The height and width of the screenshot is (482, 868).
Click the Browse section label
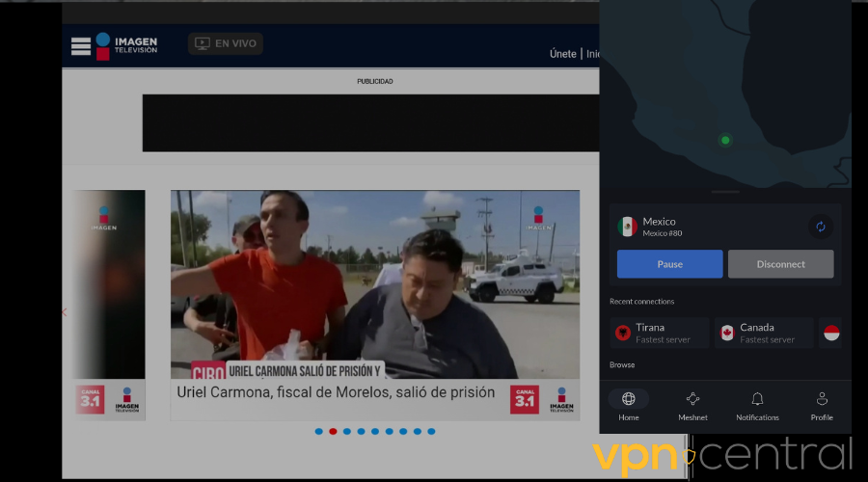pos(622,365)
